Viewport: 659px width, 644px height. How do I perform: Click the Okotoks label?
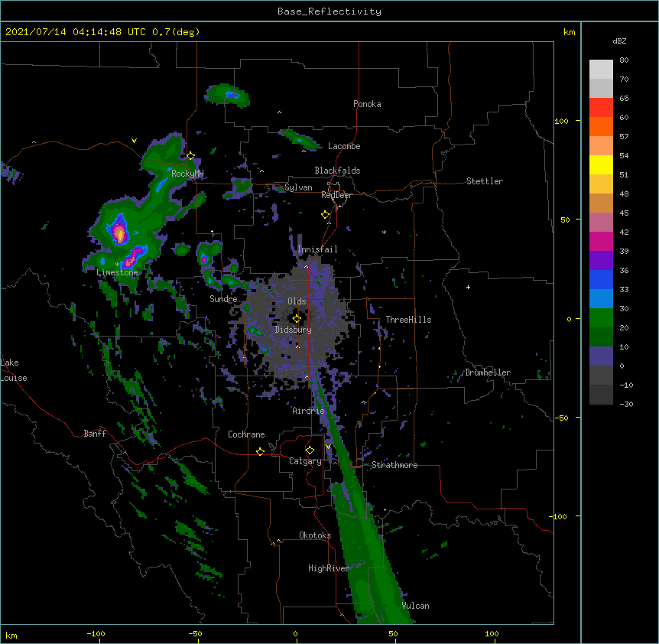pyautogui.click(x=315, y=535)
